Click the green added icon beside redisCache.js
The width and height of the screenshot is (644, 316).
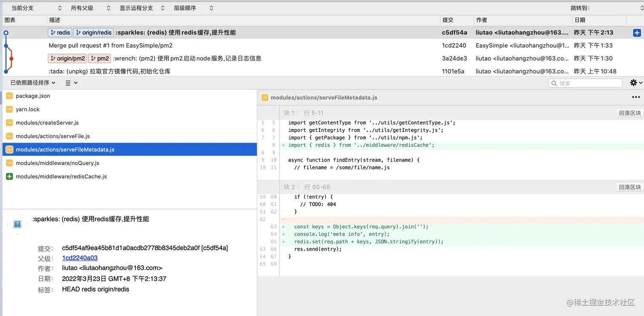[x=9, y=177]
